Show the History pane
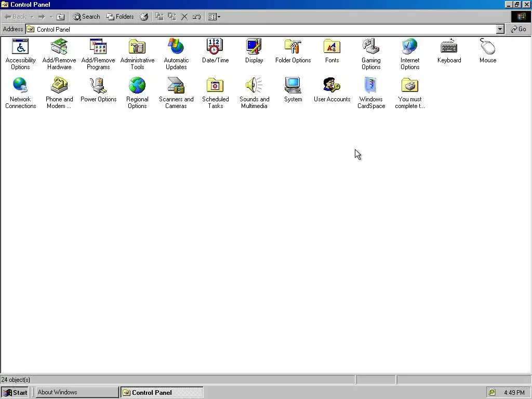532x399 pixels. (144, 17)
